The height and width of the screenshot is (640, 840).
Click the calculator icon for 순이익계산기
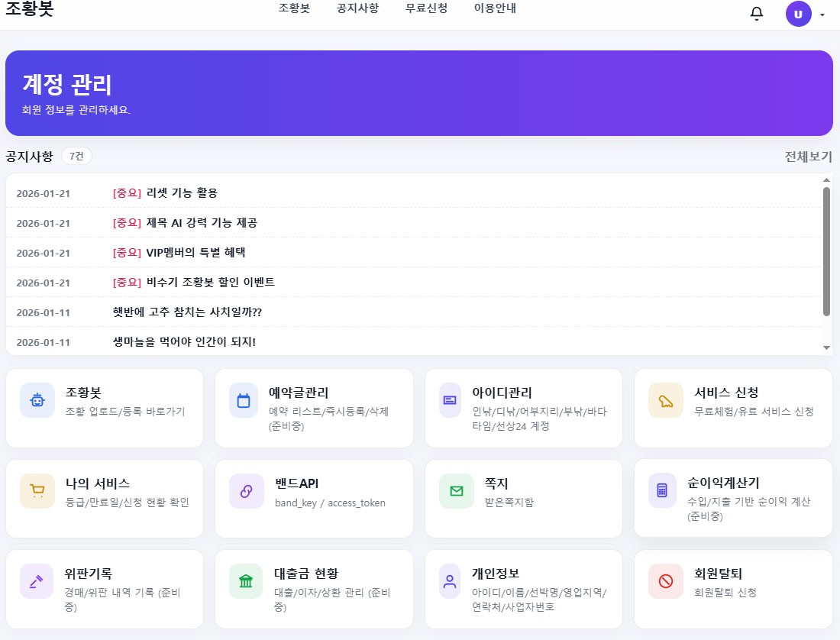coord(662,490)
